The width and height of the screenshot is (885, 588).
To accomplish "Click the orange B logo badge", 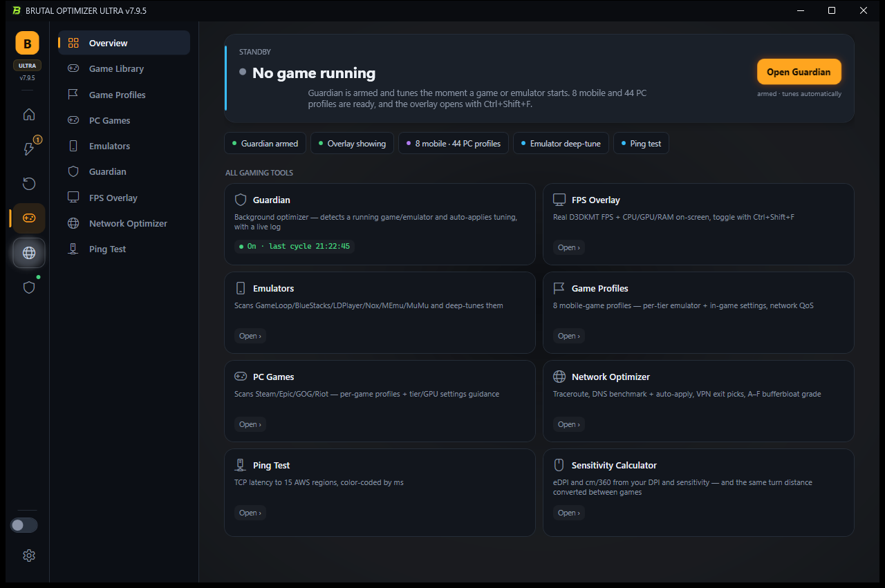I will pyautogui.click(x=28, y=44).
